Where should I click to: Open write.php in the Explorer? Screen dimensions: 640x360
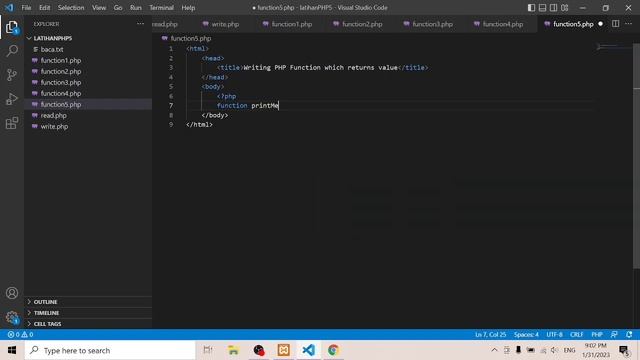54,127
